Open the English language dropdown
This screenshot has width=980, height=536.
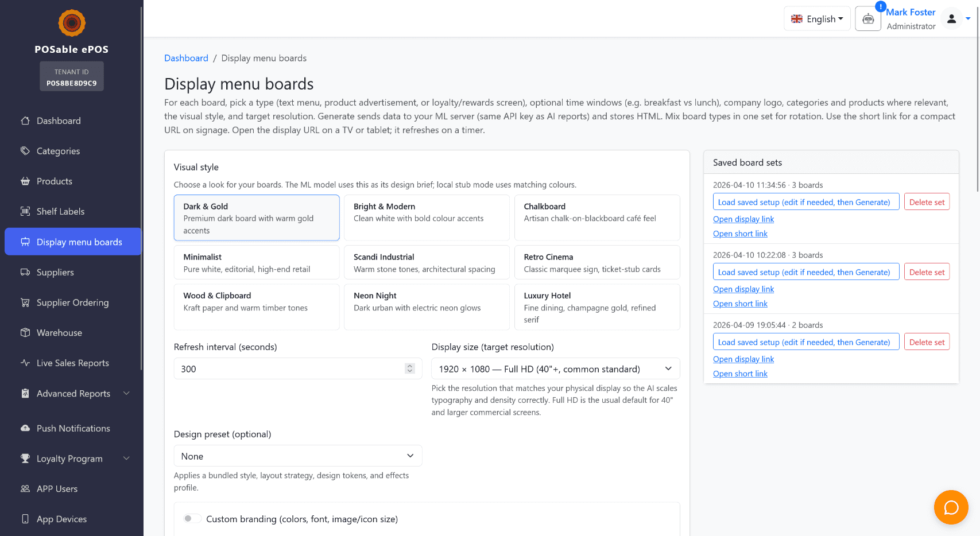(x=816, y=19)
